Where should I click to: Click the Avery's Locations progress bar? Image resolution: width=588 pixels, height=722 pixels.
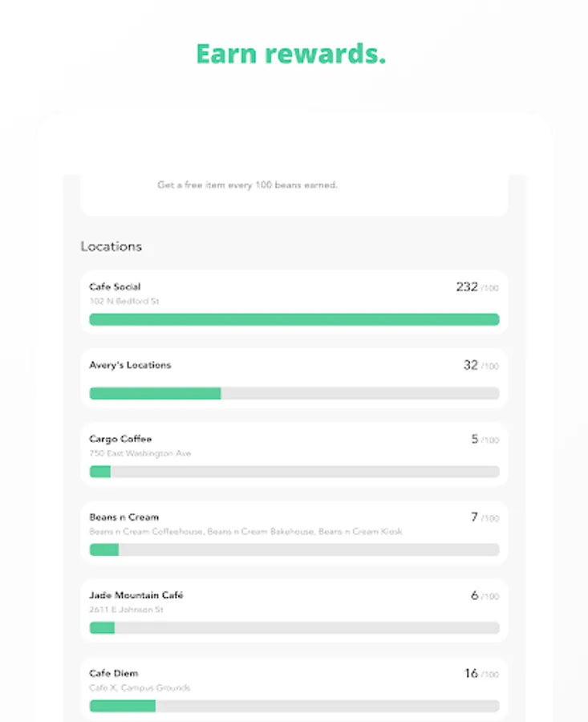[x=294, y=393]
